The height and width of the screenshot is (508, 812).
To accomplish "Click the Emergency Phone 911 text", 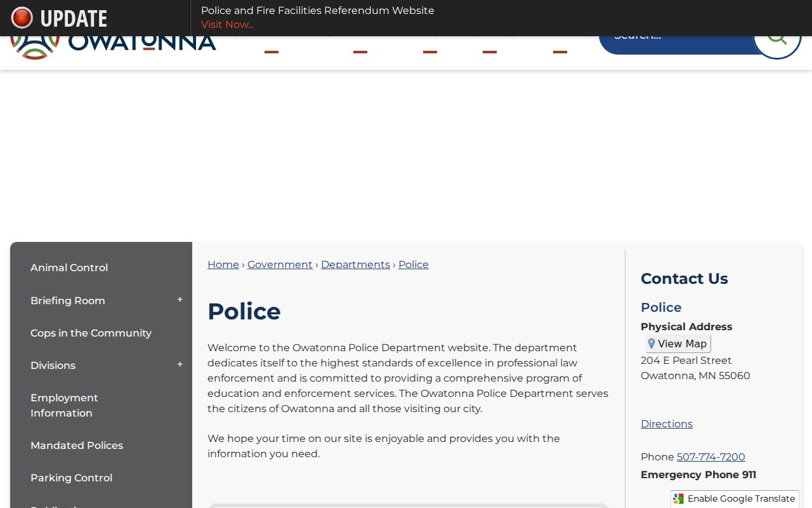I will coord(698,475).
